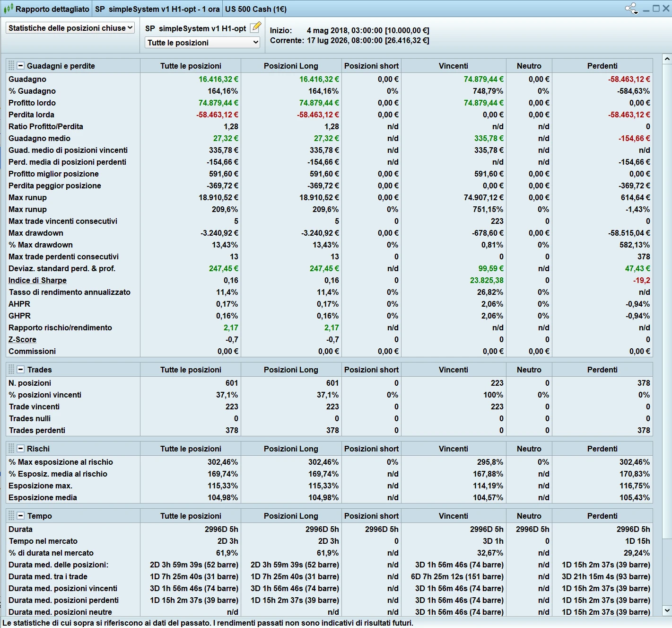The width and height of the screenshot is (672, 628).
Task: Click the pencil edit icon beside simpleSystem v1 H1-opt
Action: tap(256, 27)
